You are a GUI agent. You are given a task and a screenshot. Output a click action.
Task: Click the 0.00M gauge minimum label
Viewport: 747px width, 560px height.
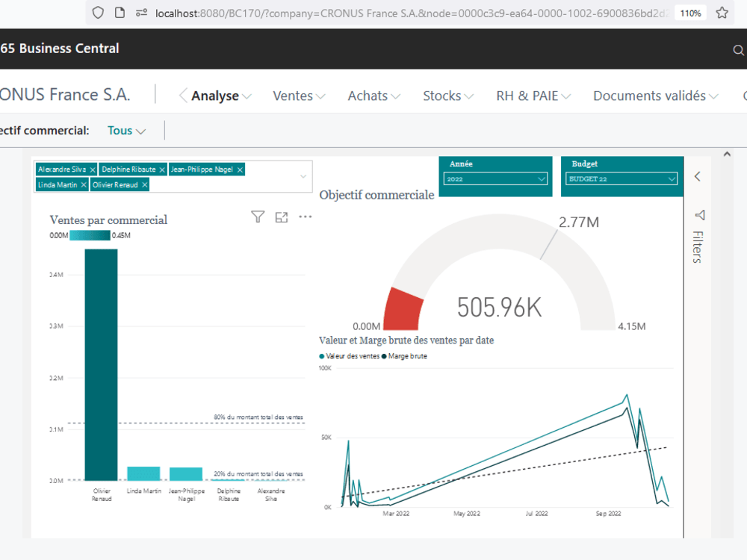(366, 327)
